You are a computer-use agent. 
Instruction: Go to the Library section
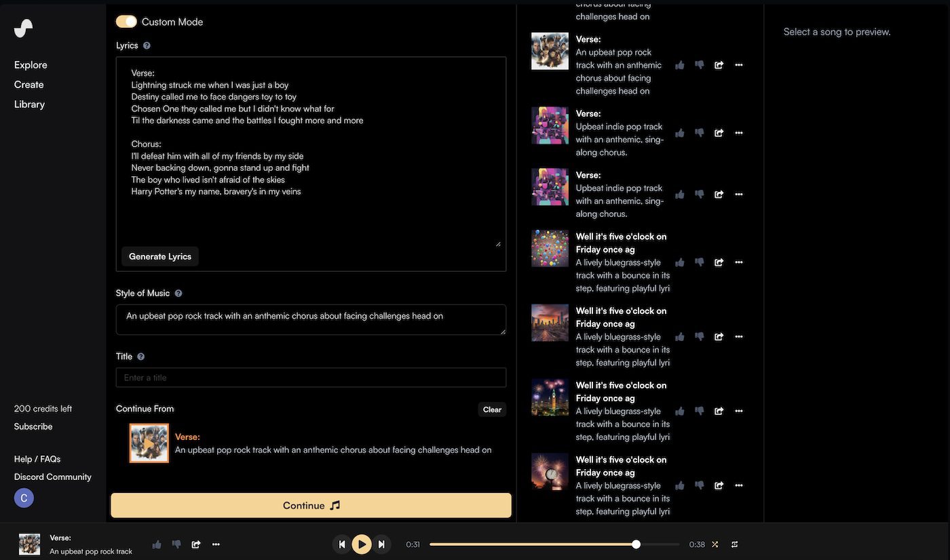click(x=29, y=104)
